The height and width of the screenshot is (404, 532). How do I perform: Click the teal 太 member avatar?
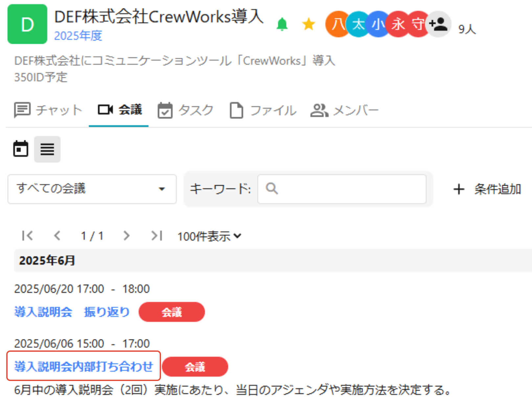click(358, 24)
